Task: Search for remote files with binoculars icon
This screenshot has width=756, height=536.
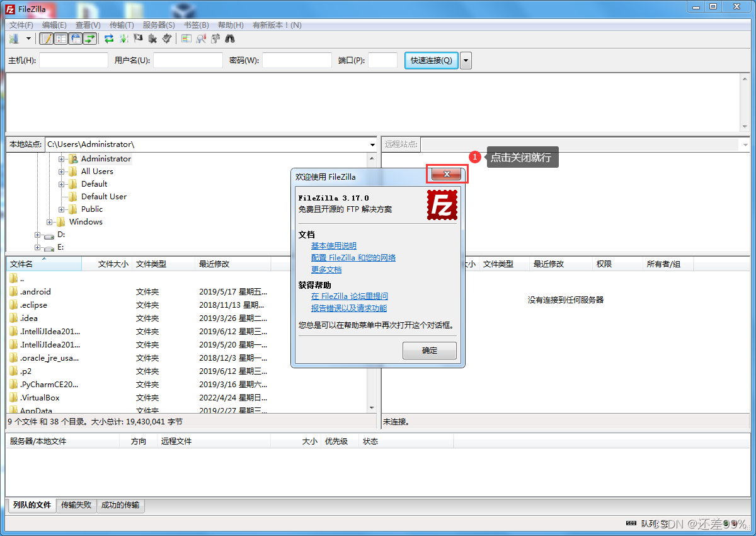Action: (231, 38)
